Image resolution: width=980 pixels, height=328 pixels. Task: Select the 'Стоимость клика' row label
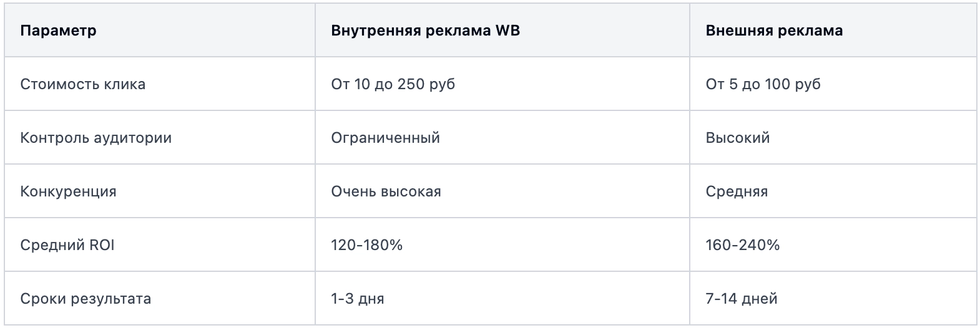point(83,84)
